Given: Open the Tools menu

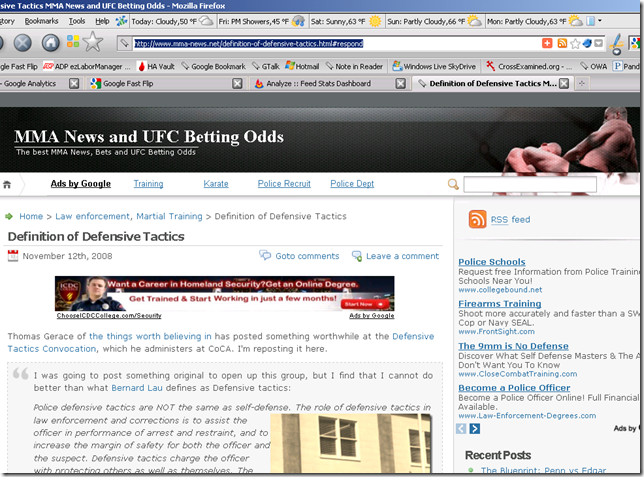Looking at the screenshot, I should click(x=77, y=21).
